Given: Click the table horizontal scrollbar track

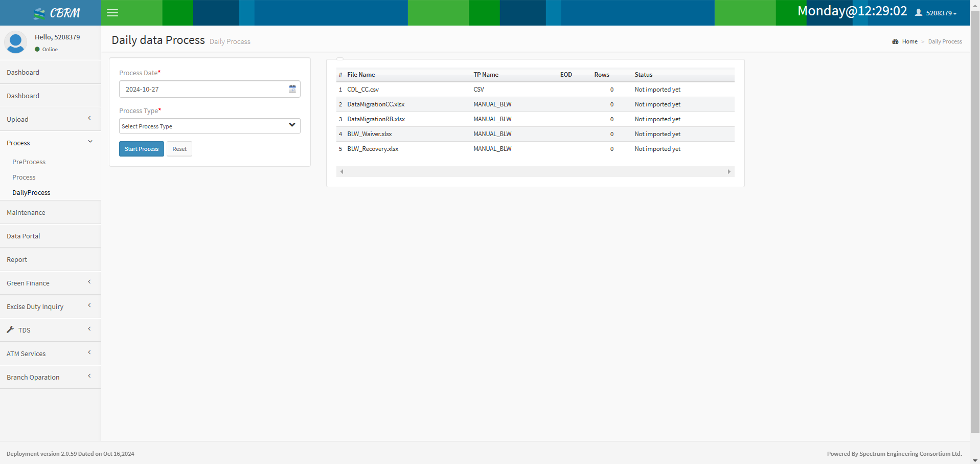Looking at the screenshot, I should pyautogui.click(x=535, y=171).
